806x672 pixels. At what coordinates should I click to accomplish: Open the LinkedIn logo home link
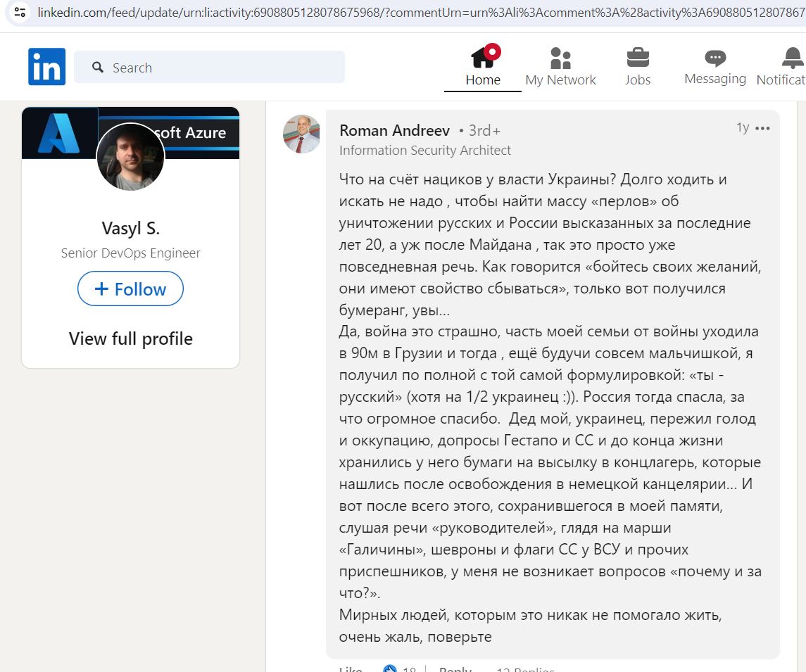coord(46,67)
